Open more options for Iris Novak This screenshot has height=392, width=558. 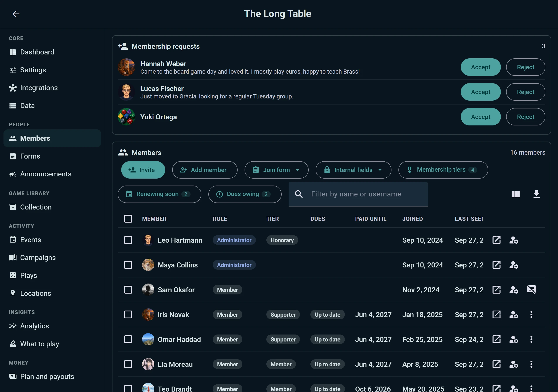pos(531,314)
